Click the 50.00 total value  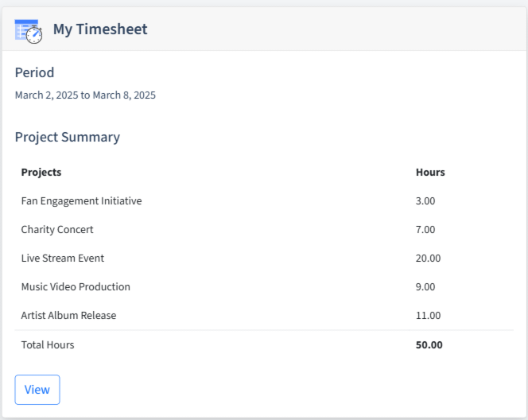pos(429,345)
